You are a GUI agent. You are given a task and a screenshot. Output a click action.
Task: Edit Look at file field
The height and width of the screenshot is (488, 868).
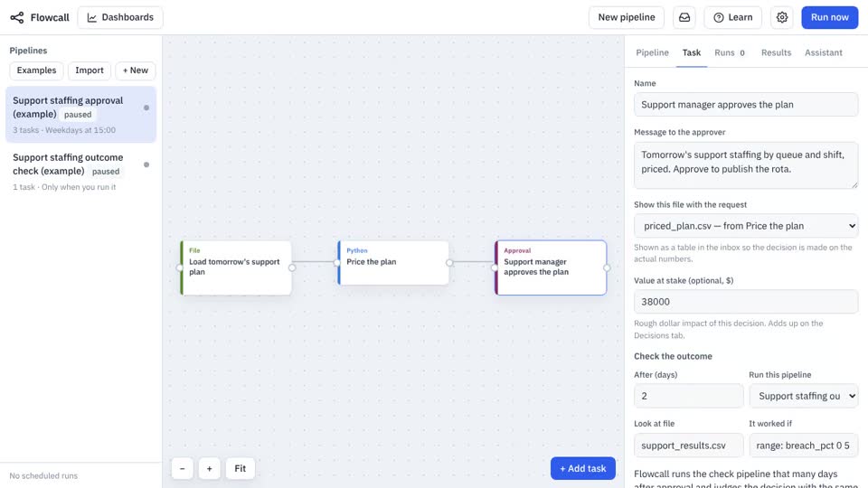(x=688, y=446)
